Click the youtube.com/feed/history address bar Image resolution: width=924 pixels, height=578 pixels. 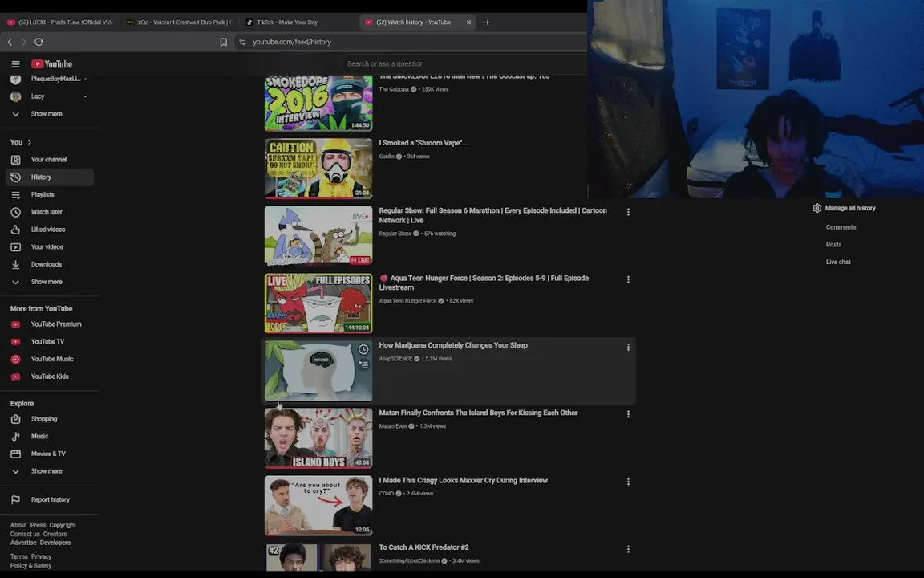(412, 42)
